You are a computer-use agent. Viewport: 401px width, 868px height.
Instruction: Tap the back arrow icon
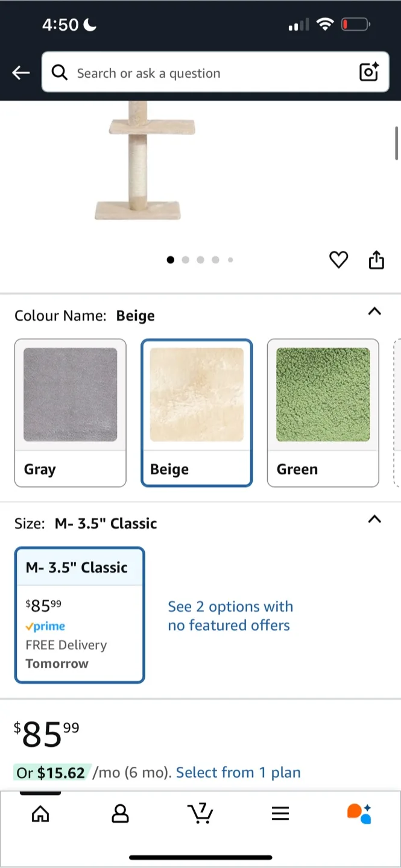click(x=21, y=73)
